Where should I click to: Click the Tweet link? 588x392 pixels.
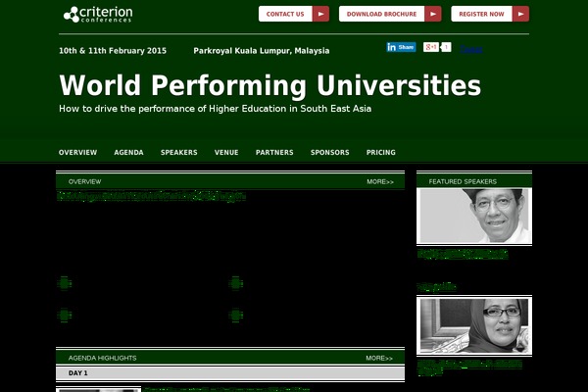click(x=471, y=49)
